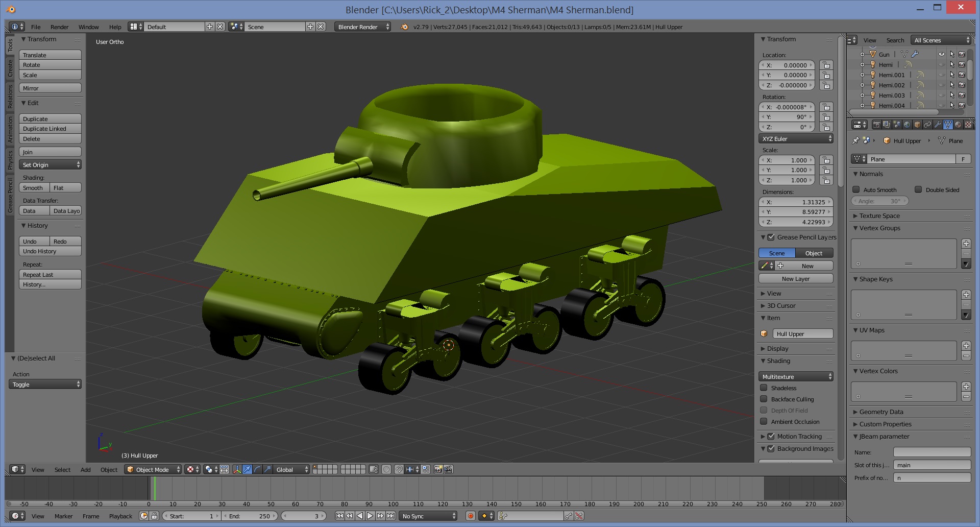Click the delete keyframe icon in timeline
Screen dimensions: 980x527
coord(579,516)
